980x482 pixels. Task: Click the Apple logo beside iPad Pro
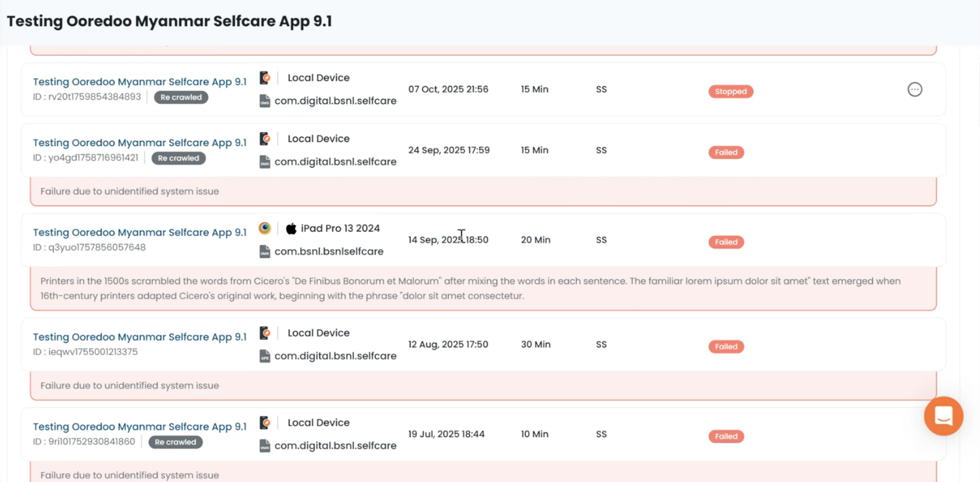pyautogui.click(x=291, y=229)
